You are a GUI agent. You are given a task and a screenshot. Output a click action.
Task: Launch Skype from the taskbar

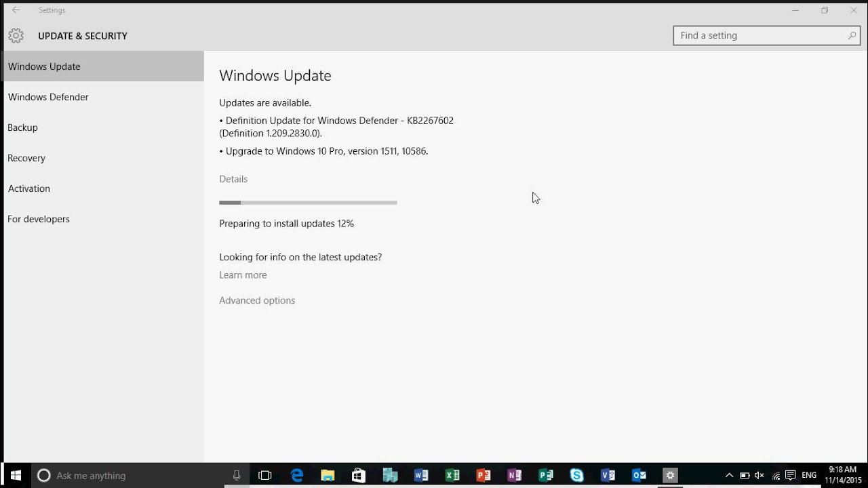point(577,476)
